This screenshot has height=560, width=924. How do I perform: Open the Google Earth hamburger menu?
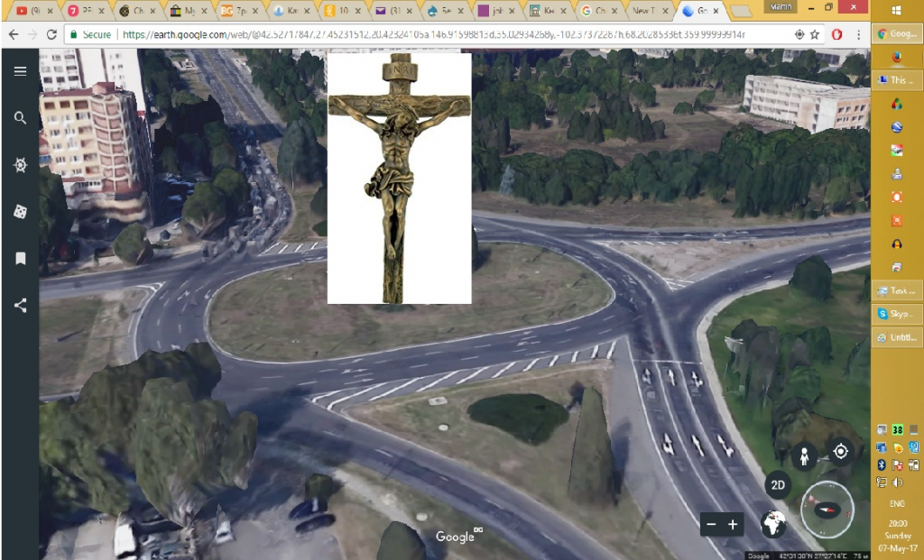point(20,71)
